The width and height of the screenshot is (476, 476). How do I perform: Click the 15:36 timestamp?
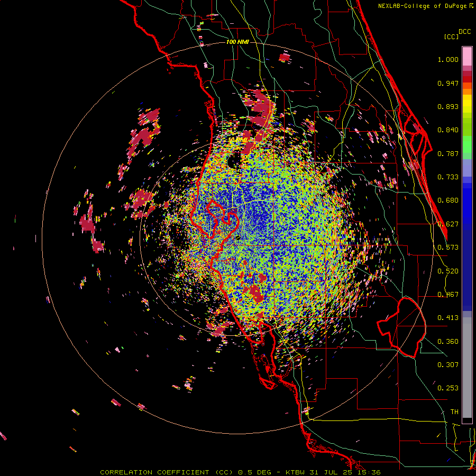pos(369,472)
